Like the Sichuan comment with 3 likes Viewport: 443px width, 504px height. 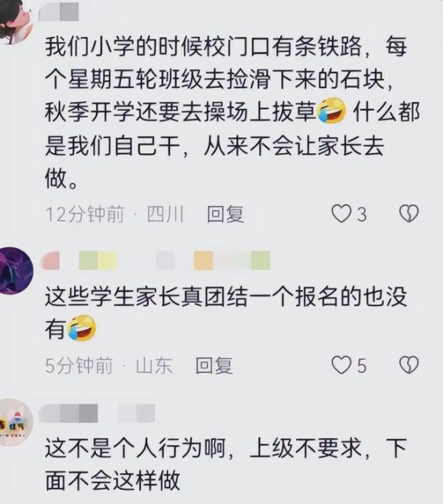(x=341, y=214)
